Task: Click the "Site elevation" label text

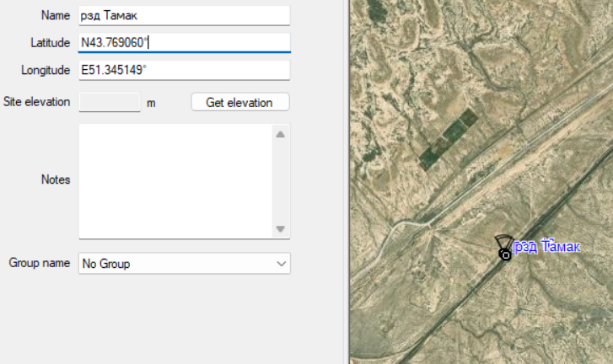Action: coord(36,102)
